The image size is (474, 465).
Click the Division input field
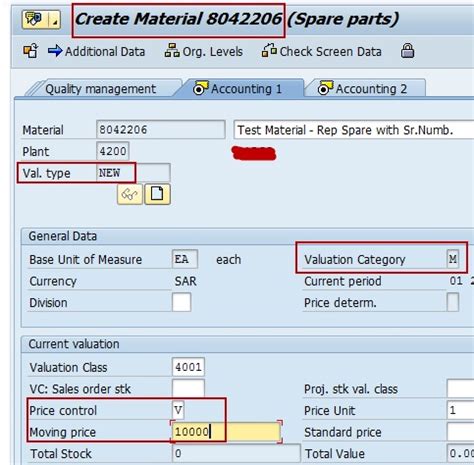point(182,302)
